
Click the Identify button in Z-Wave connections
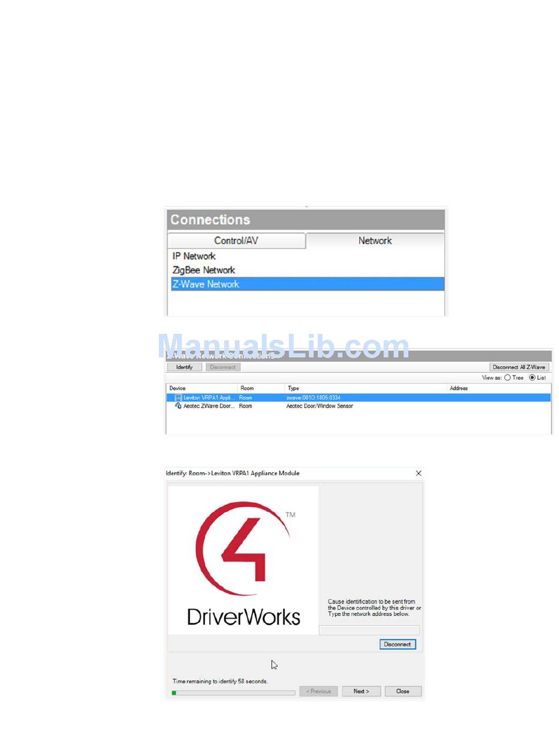coord(184,367)
